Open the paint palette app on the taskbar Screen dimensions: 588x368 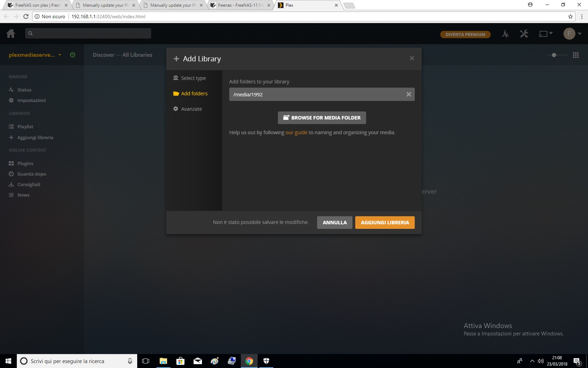(x=215, y=361)
